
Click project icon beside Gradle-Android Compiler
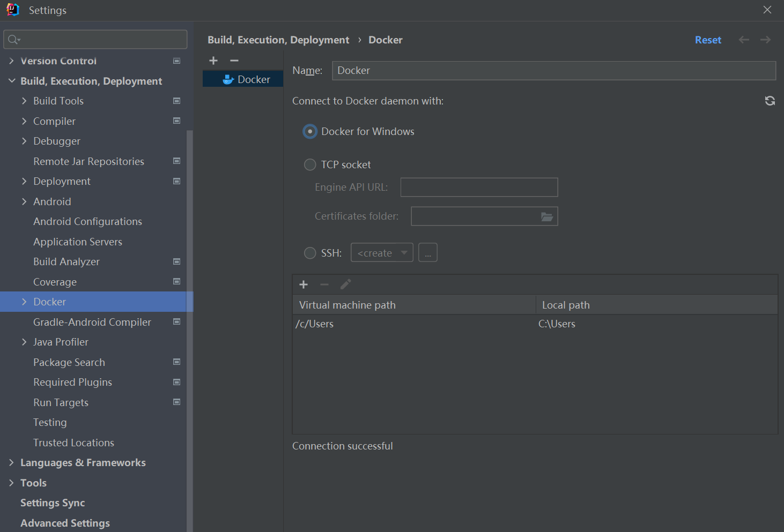click(176, 322)
